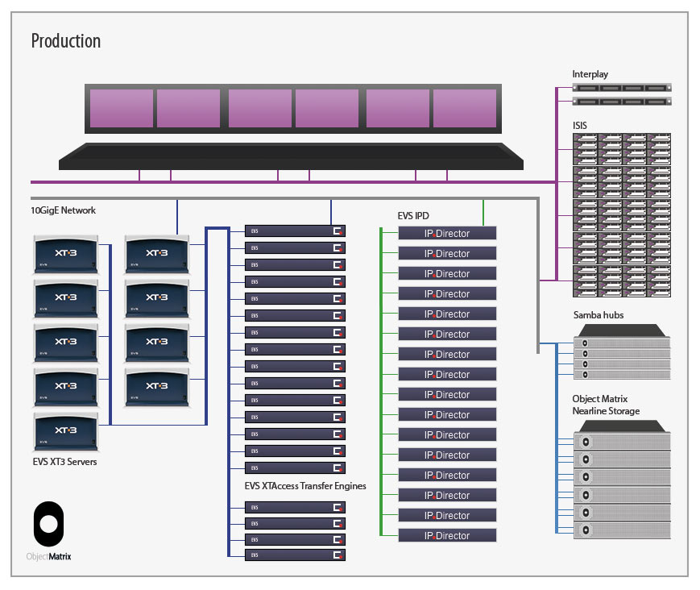The height and width of the screenshot is (590, 700).
Task: Select the lower Interplay server unit
Action: click(x=622, y=102)
